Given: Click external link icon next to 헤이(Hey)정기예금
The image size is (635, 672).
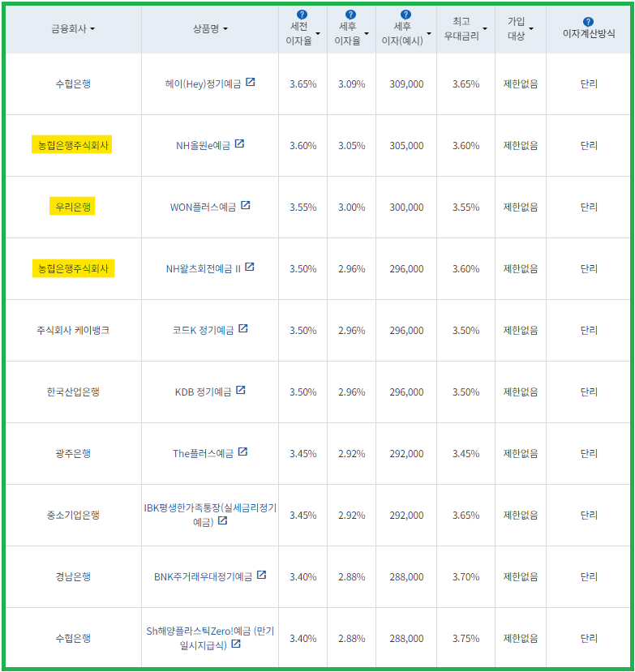Looking at the screenshot, I should 251,82.
